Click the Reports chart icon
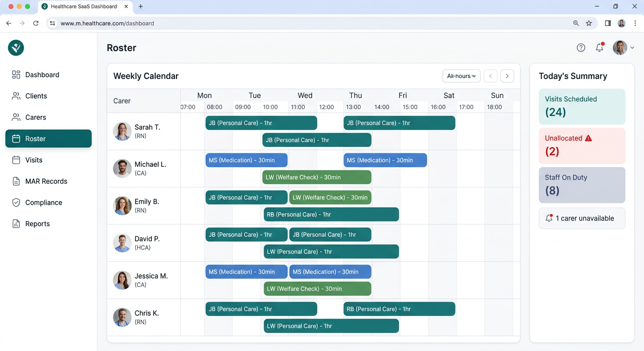The image size is (644, 351). [x=16, y=224]
